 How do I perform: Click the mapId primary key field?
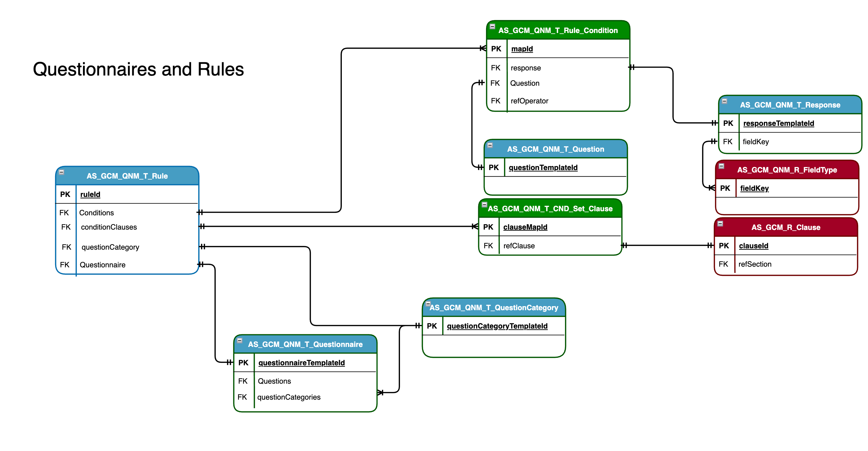[522, 49]
